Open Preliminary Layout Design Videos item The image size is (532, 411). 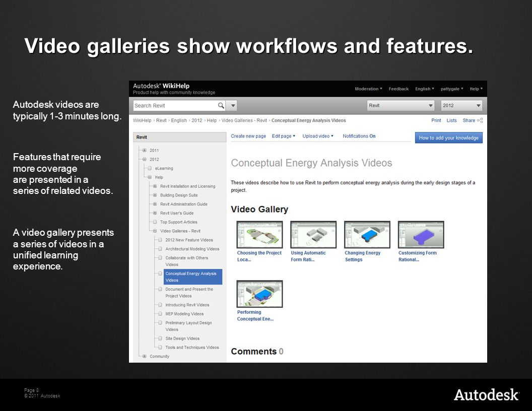point(188,326)
